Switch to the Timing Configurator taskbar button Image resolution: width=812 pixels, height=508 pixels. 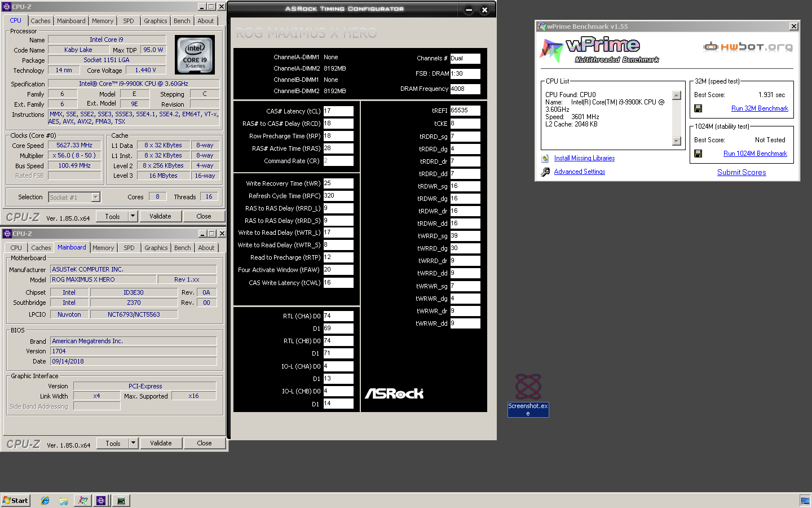tap(121, 501)
